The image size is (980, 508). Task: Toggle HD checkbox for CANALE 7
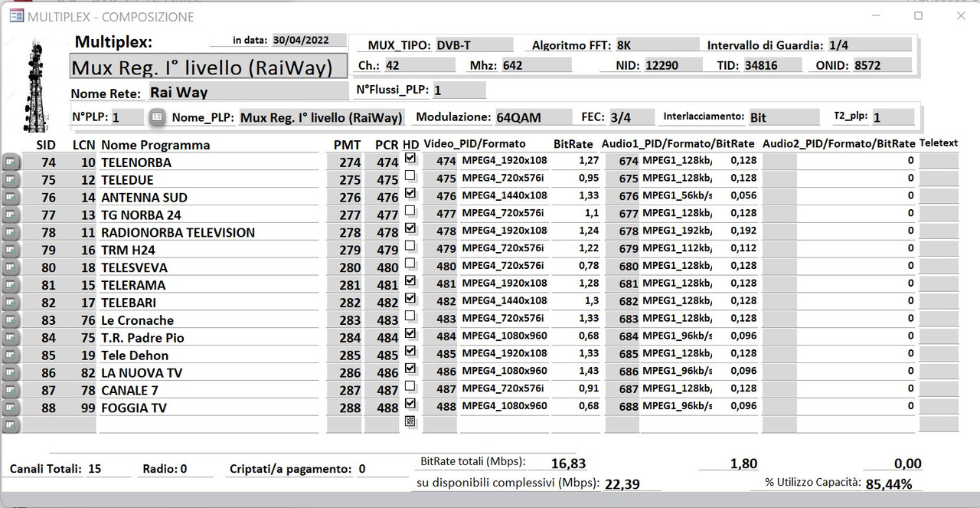tap(410, 386)
